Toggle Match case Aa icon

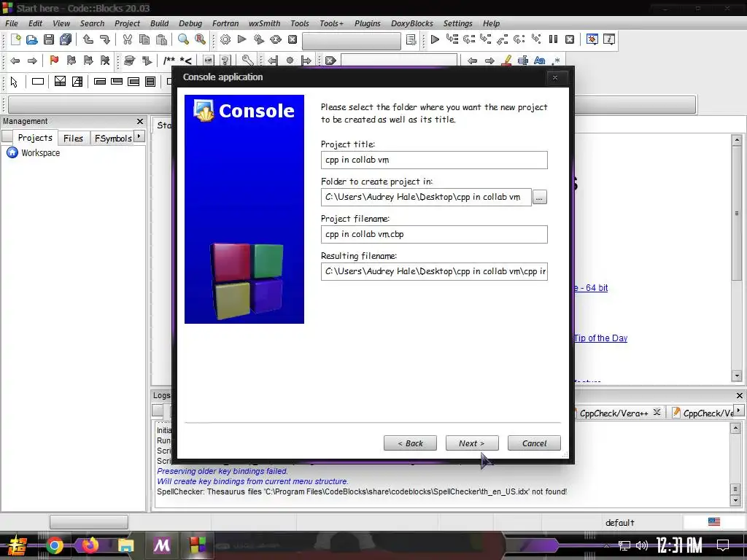point(539,61)
